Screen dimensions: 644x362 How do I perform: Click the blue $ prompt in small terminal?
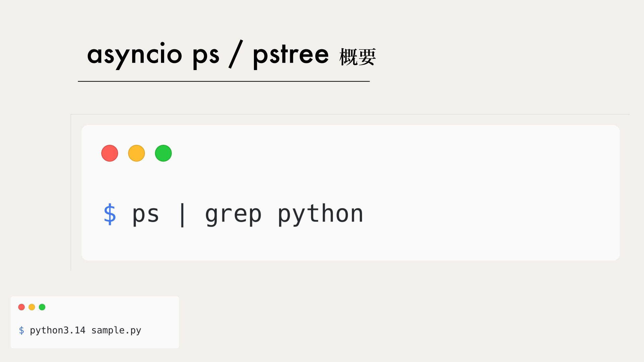21,330
